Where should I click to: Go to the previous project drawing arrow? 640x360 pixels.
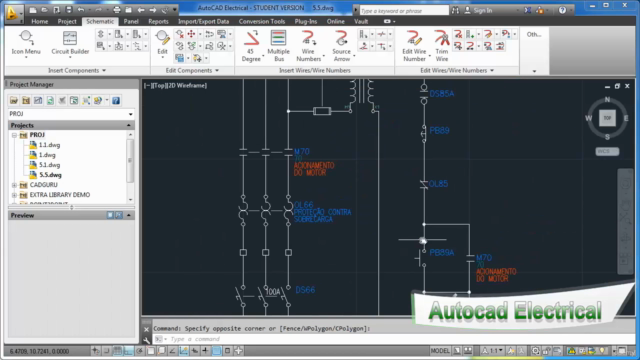141,10
